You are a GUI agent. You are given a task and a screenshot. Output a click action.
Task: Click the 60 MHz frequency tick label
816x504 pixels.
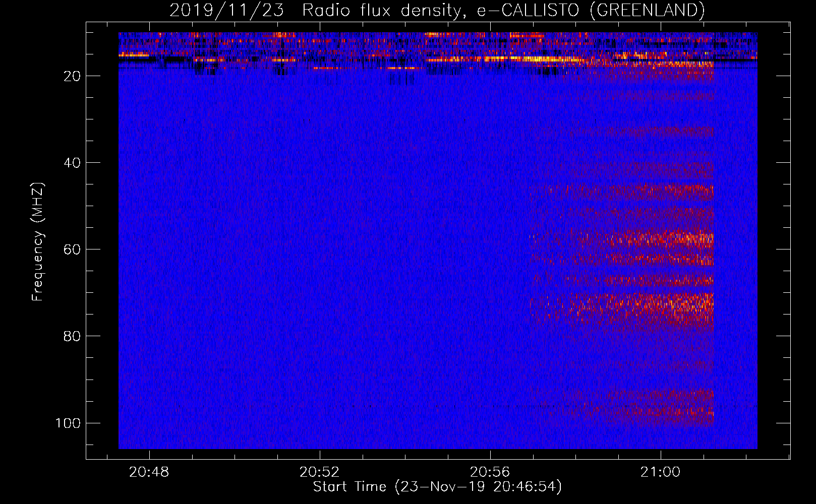tap(72, 249)
